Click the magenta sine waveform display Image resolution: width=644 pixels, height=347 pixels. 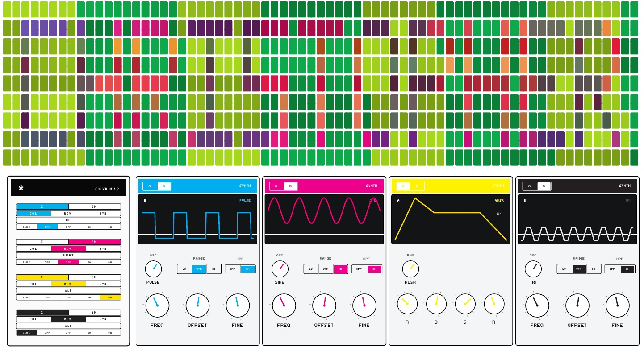[x=324, y=219]
